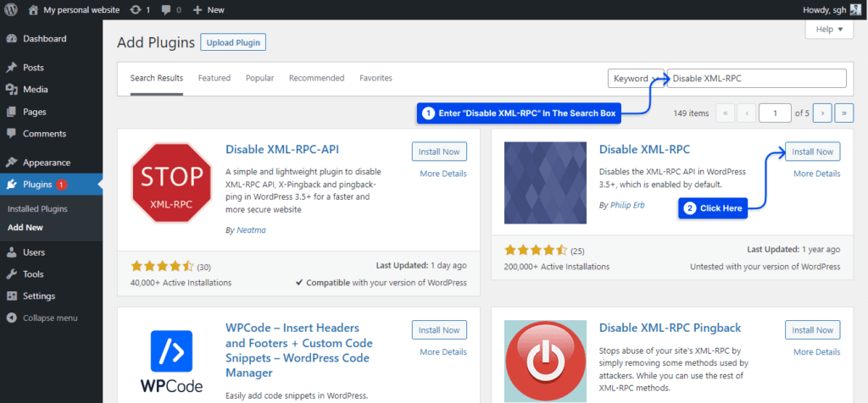This screenshot has height=403, width=868.
Task: Click the 149 items count text
Action: tap(691, 113)
